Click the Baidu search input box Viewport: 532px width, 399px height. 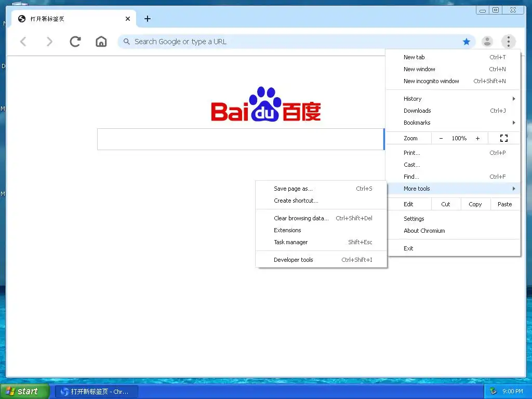tap(241, 139)
